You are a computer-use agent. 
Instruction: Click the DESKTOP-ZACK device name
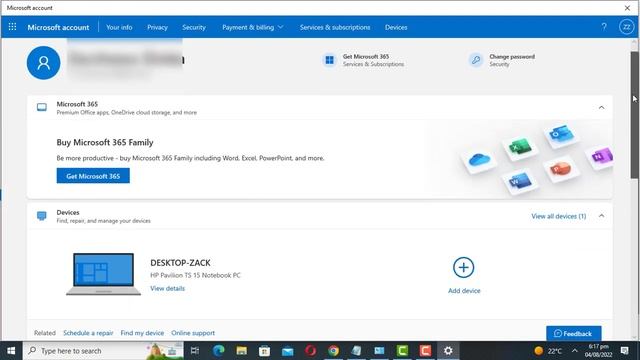coord(180,263)
